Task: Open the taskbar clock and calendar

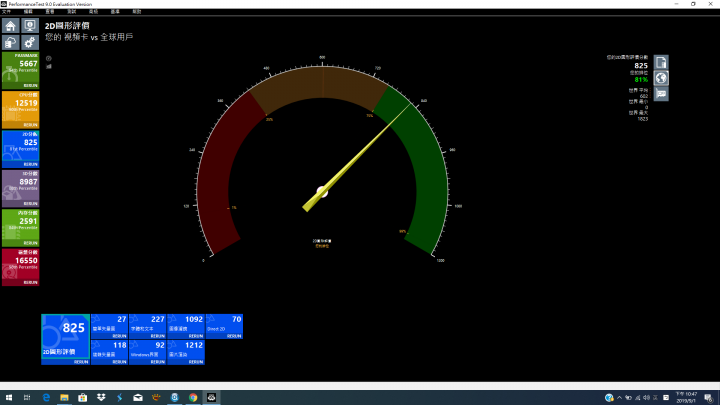Action: 686,398
